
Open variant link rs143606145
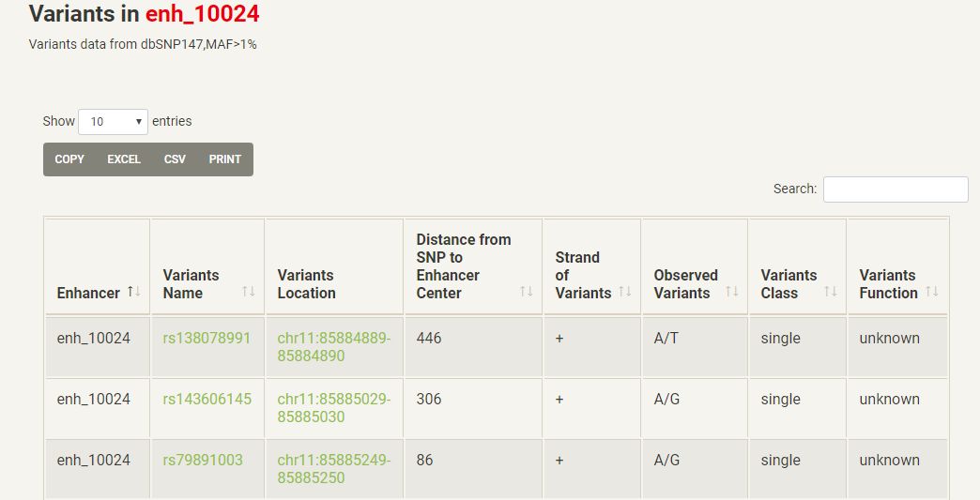tap(207, 399)
